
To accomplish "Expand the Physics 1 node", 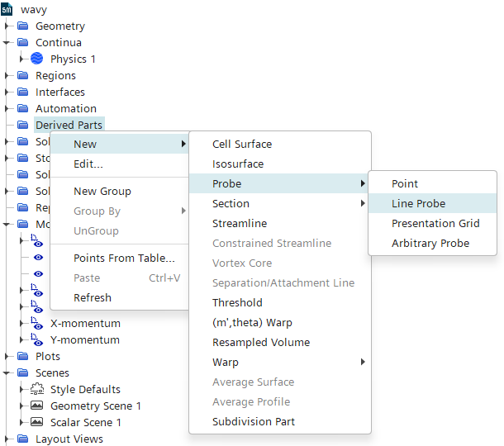I will [22, 59].
